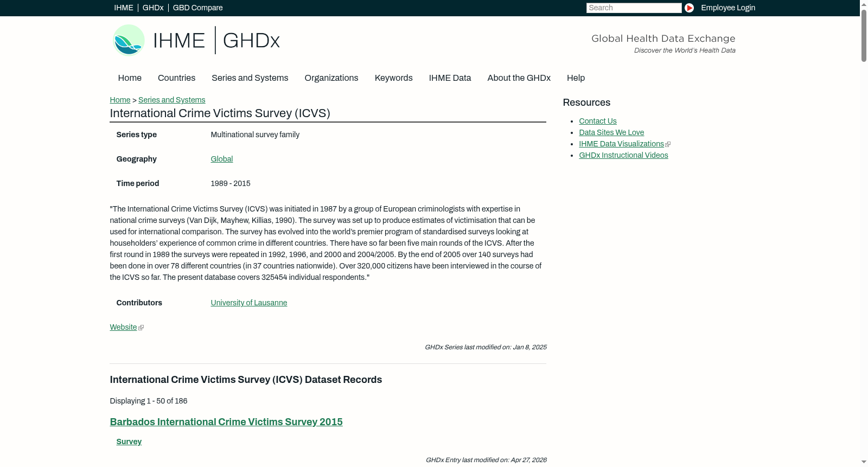Click the IHME link in top bar

(x=124, y=8)
